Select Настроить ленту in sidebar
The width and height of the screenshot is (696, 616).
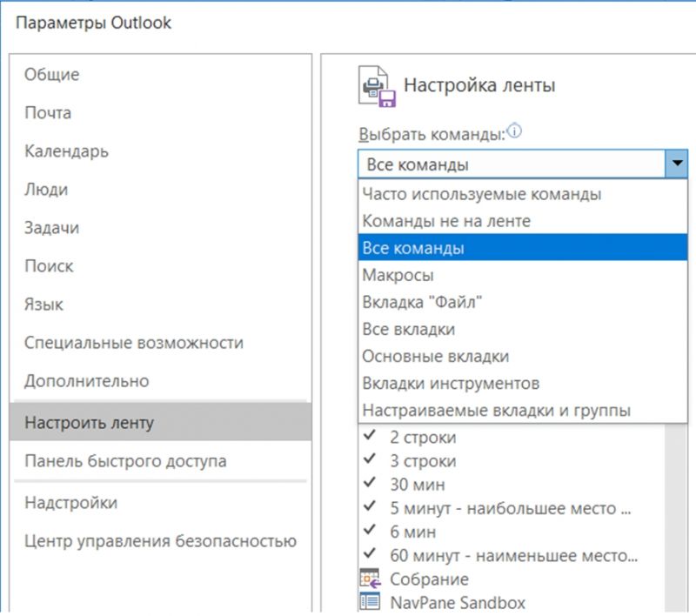(x=160, y=422)
